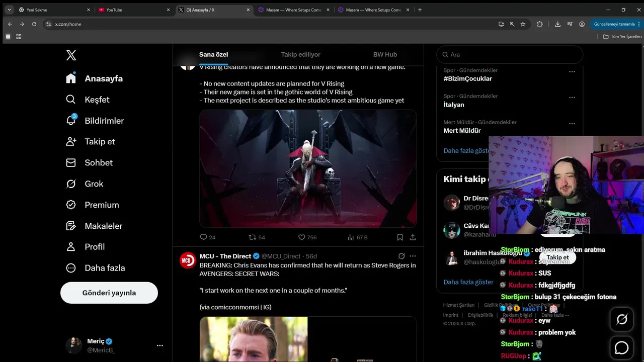Open the floating Grok button

point(622,319)
